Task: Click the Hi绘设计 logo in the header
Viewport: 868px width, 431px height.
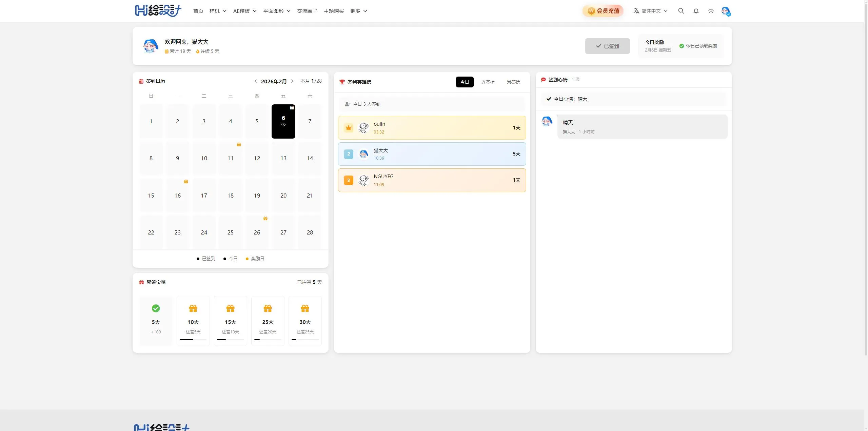Action: (158, 11)
